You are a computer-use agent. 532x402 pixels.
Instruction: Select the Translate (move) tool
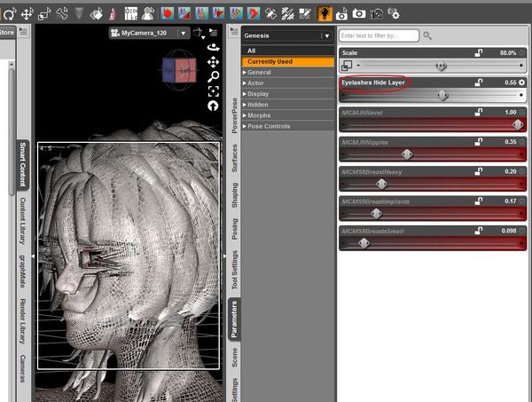[27, 14]
